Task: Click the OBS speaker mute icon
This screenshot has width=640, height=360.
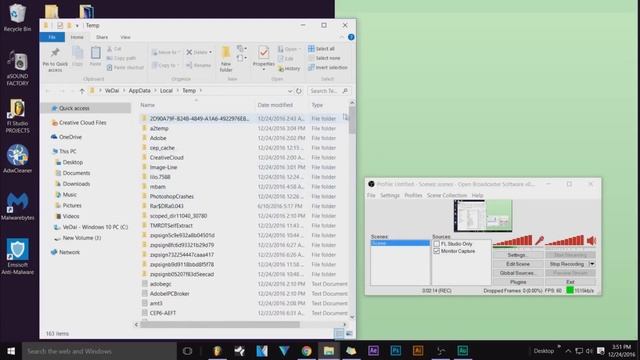Action: click(591, 240)
